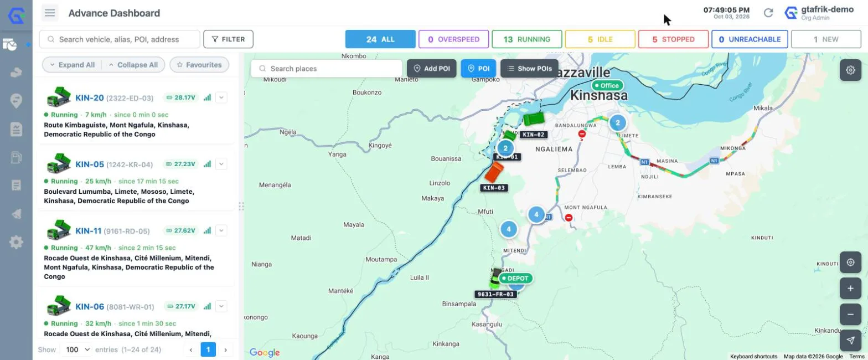
Task: Expand the KIN-20 vehicle card dropdown
Action: [221, 97]
